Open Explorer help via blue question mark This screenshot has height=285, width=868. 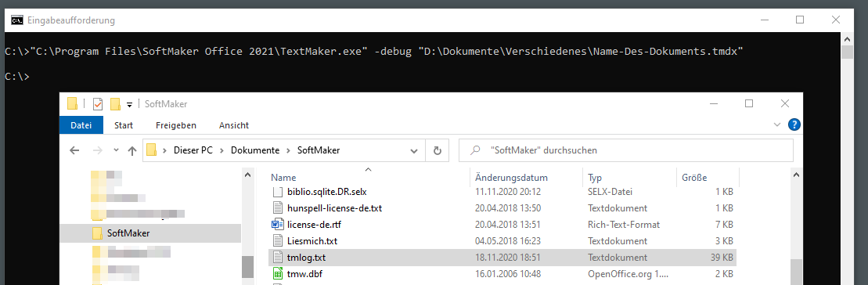pos(794,124)
